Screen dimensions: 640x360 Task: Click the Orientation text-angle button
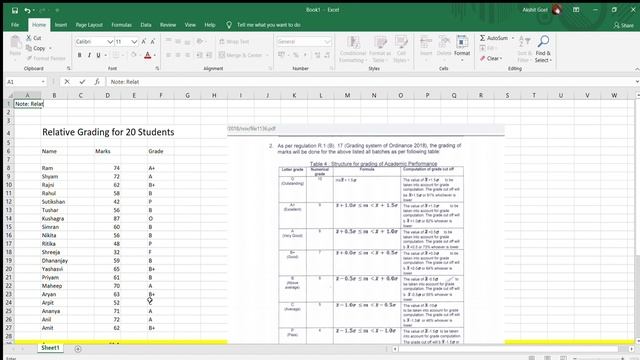[200, 41]
